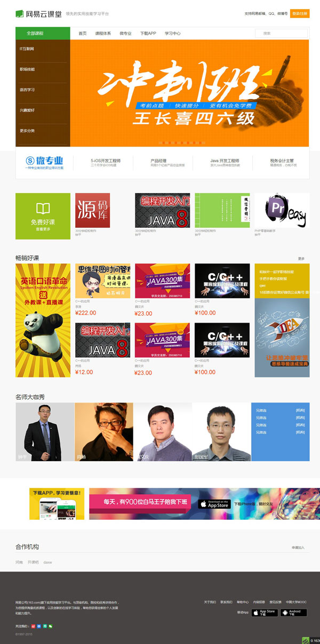Image resolution: width=320 pixels, height=644 pixels.
Task: Click the green WeChat follow icon
Action: tap(51, 626)
